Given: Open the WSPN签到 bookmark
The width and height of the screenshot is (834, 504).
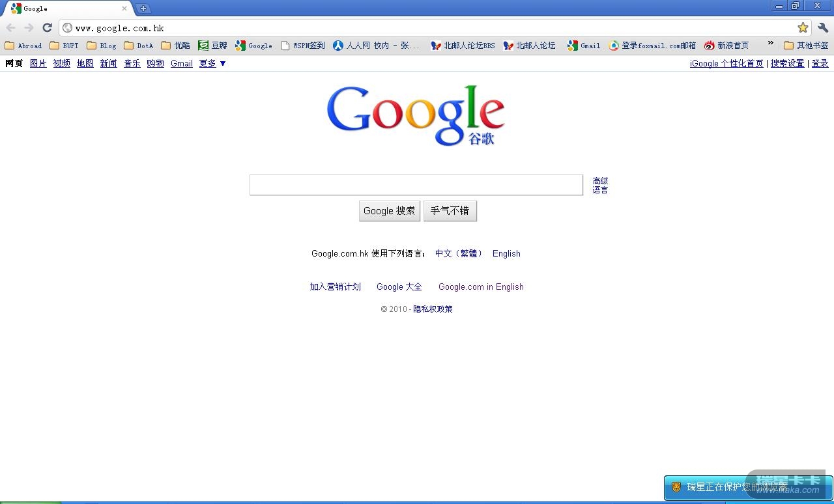Looking at the screenshot, I should point(303,46).
